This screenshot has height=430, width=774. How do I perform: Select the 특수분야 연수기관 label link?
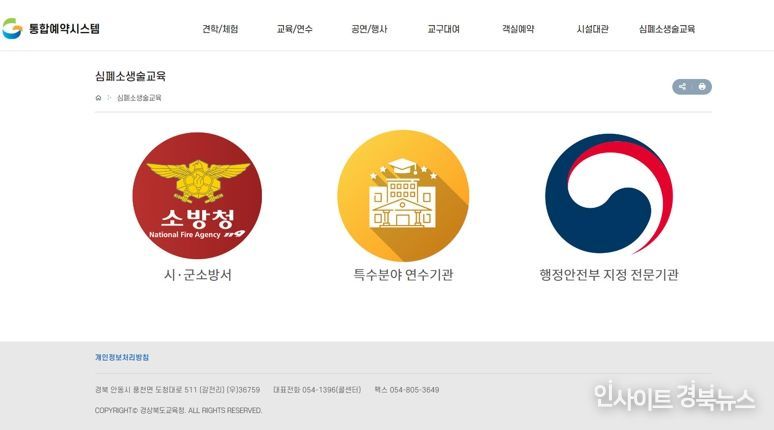click(x=403, y=274)
